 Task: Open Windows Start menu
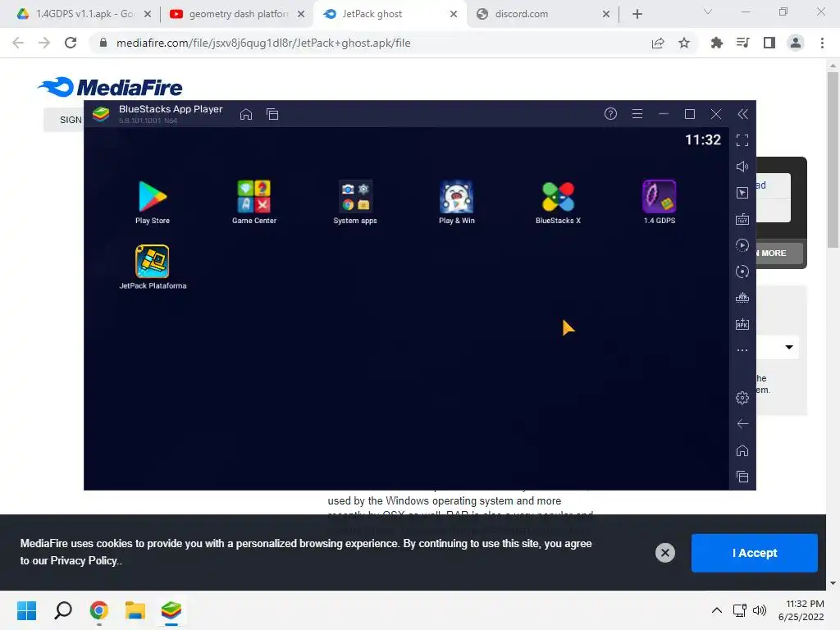click(26, 610)
